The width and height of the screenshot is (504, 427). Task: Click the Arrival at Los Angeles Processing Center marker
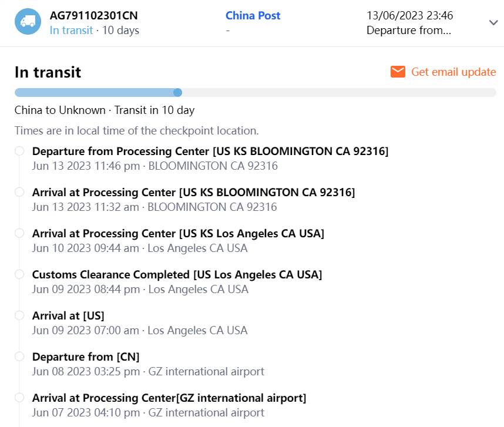[19, 233]
